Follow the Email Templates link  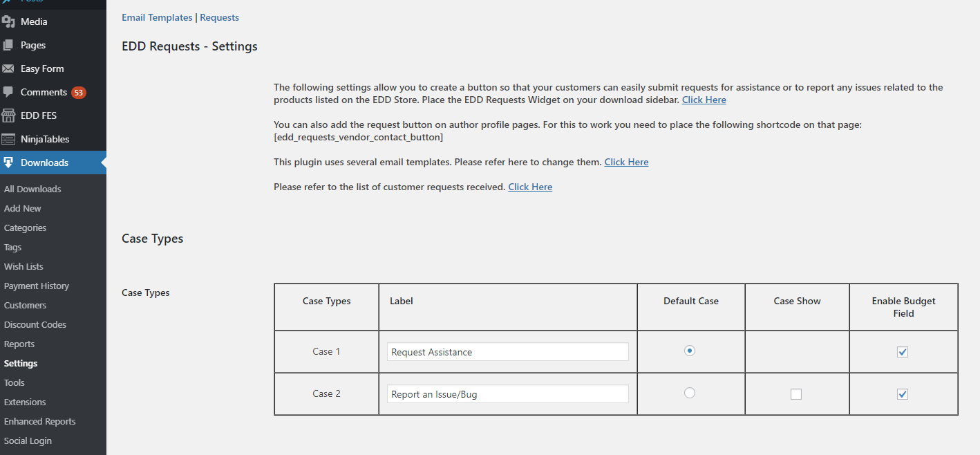click(x=157, y=17)
